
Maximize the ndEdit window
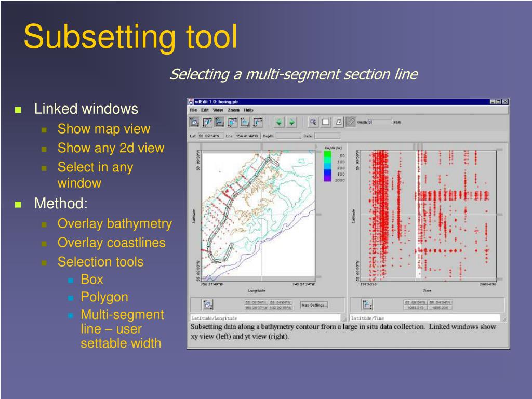pos(499,102)
